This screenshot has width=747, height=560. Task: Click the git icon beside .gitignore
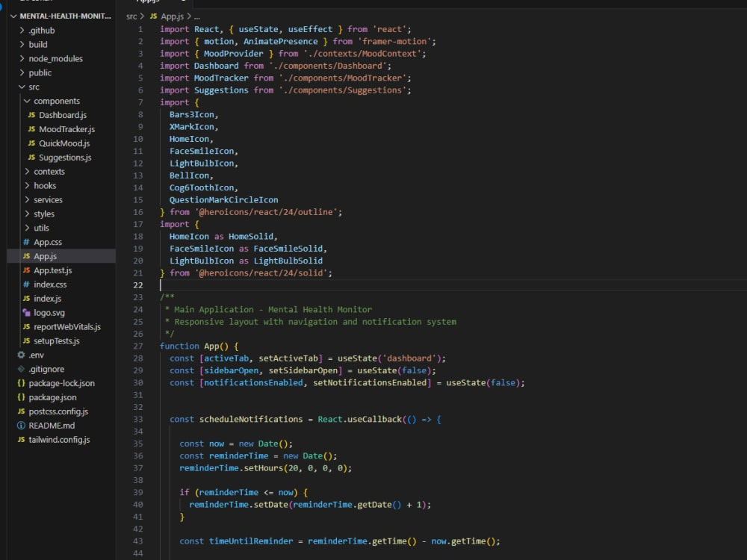21,369
